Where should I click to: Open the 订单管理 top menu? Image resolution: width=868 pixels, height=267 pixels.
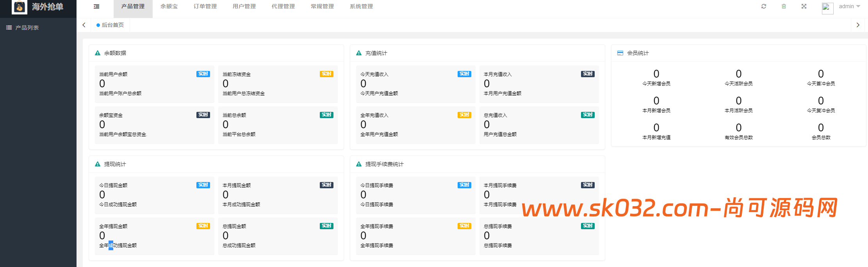(x=205, y=7)
